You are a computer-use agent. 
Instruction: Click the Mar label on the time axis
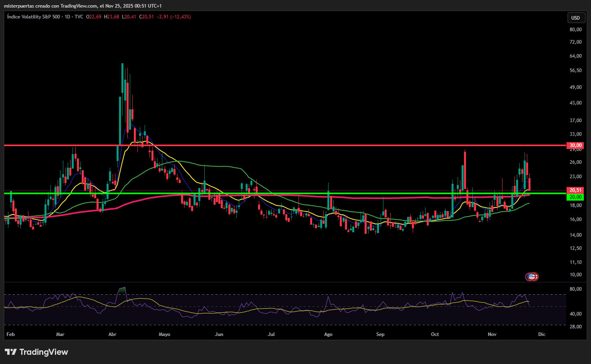click(x=60, y=334)
